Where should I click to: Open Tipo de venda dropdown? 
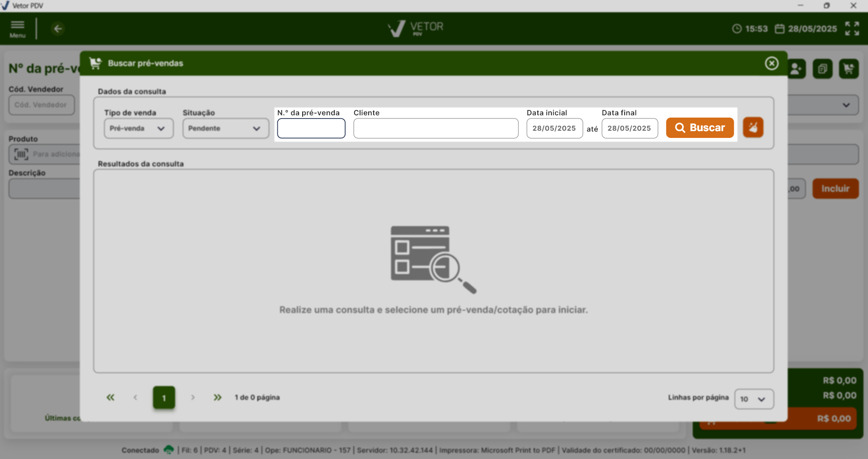coord(139,128)
